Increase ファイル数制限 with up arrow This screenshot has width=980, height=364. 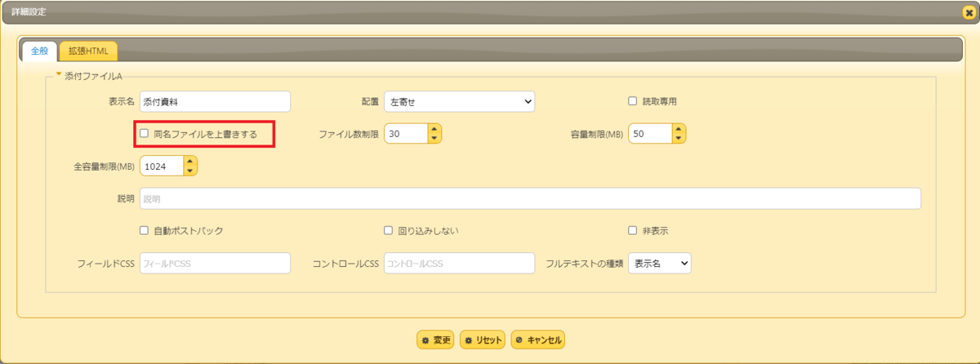point(434,128)
